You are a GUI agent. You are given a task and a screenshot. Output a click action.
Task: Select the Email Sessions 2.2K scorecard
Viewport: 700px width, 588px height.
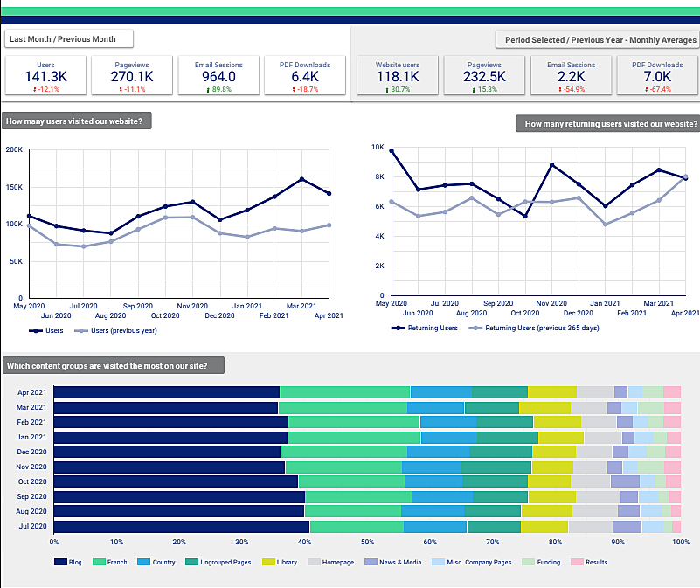point(570,76)
